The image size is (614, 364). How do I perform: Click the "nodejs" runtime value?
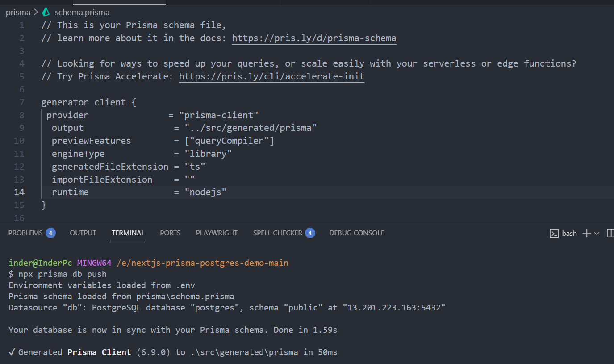click(x=206, y=192)
